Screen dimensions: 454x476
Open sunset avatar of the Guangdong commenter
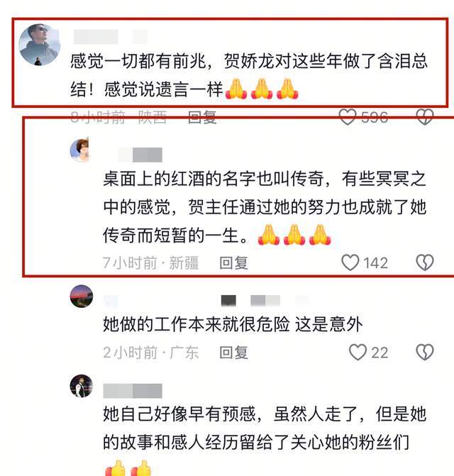(82, 297)
